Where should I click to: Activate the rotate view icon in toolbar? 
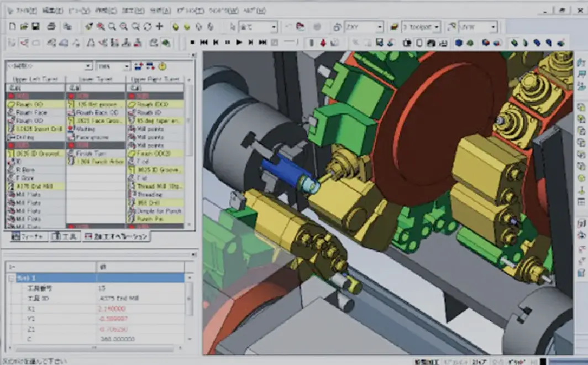click(148, 27)
